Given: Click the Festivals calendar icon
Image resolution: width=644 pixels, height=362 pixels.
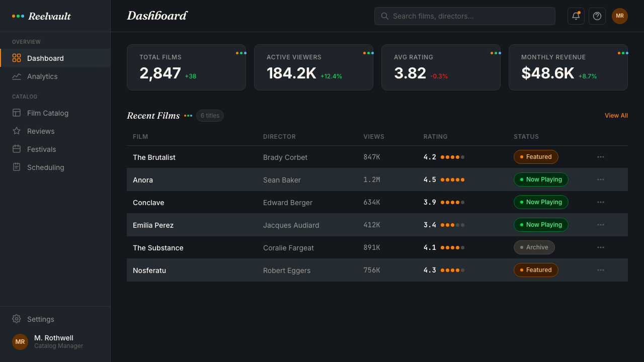Looking at the screenshot, I should (17, 149).
